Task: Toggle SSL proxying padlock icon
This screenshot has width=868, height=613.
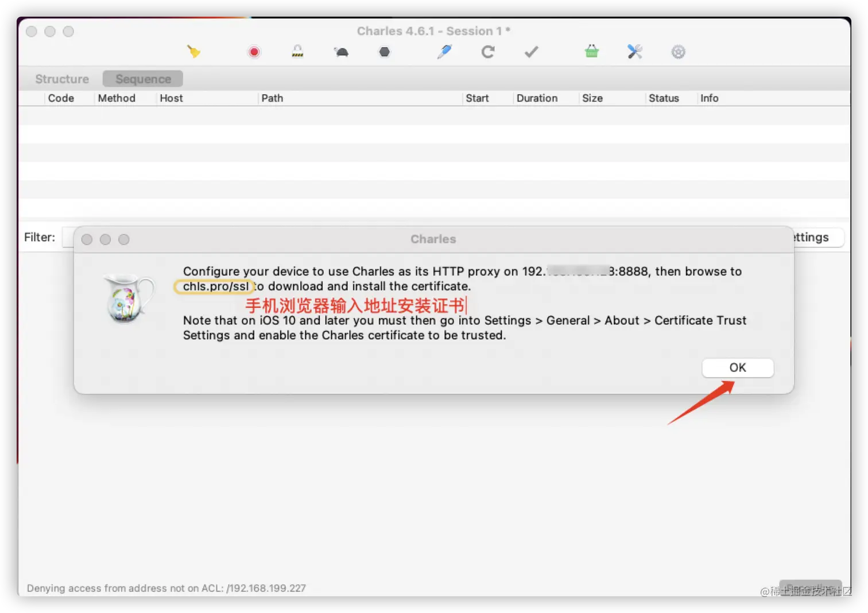Action: (x=297, y=52)
